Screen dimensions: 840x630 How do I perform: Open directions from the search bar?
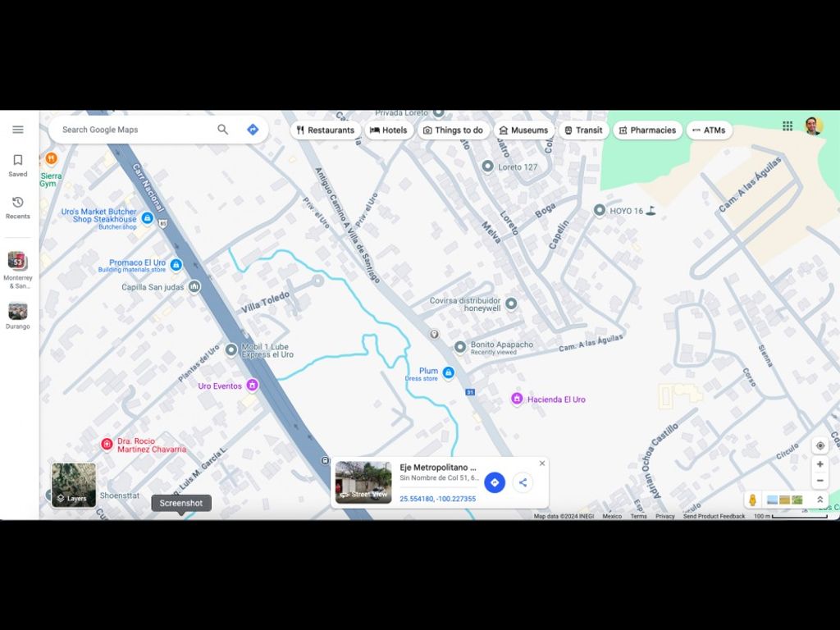pyautogui.click(x=253, y=130)
